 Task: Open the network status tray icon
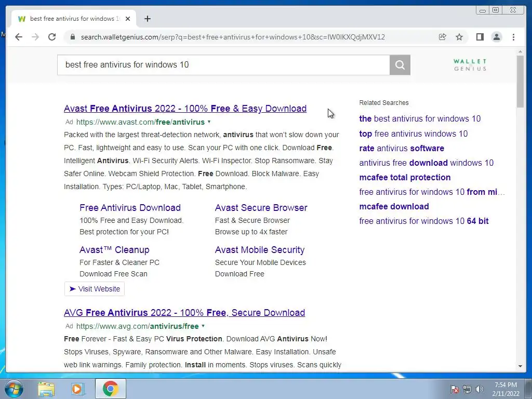click(467, 389)
